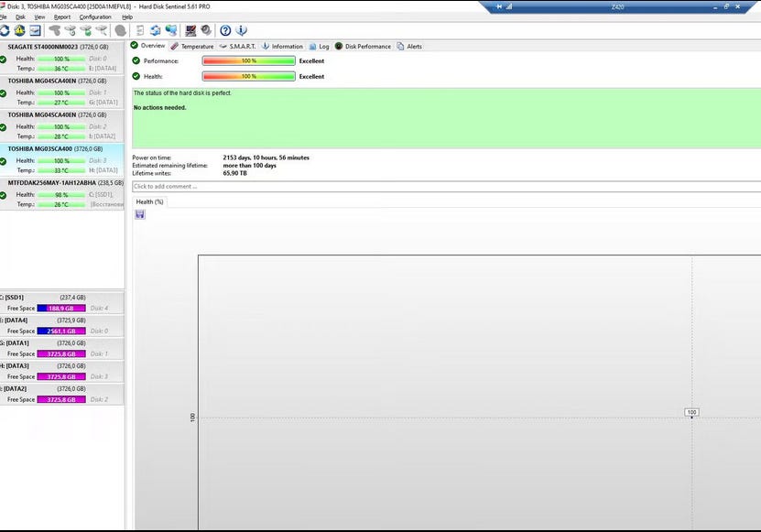Click disk test icon with green mark
This screenshot has height=532, width=761.
click(x=86, y=30)
